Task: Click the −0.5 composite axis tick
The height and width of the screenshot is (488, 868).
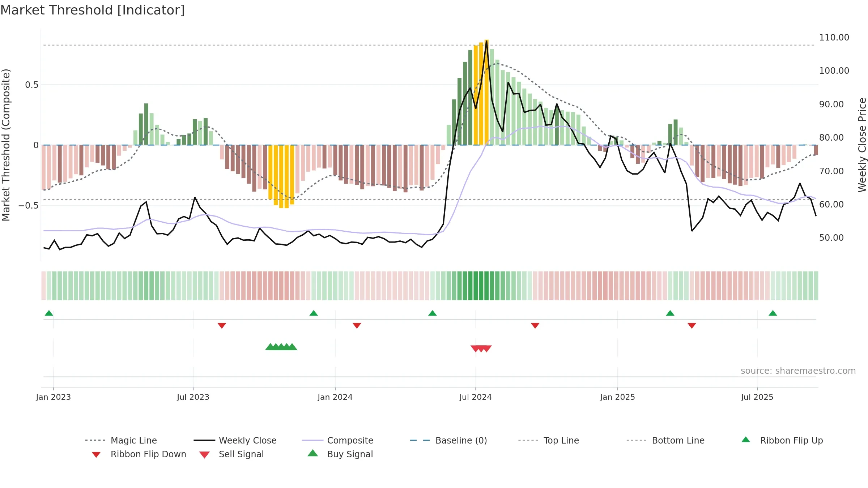Action: point(29,206)
